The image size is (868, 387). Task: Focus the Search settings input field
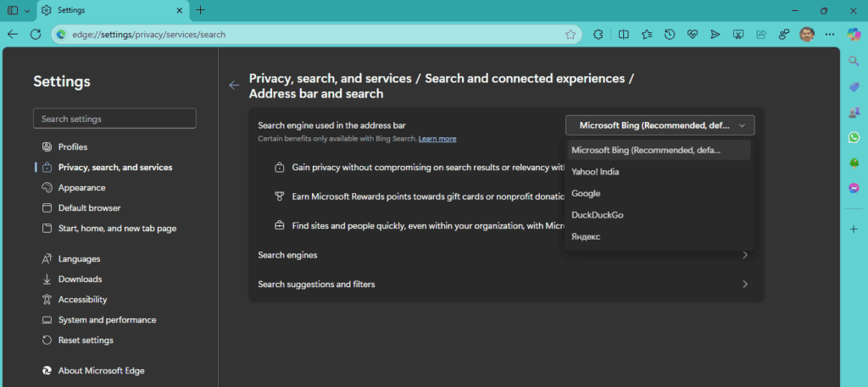pos(114,119)
